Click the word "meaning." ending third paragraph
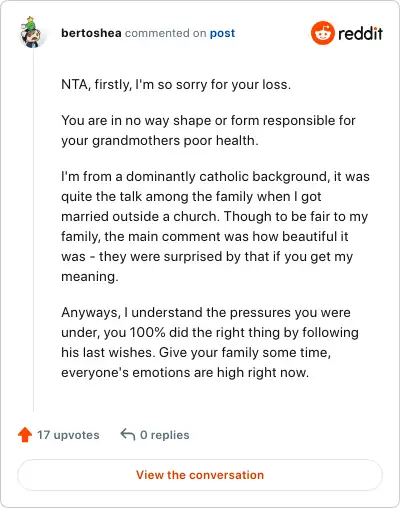 pos(90,277)
